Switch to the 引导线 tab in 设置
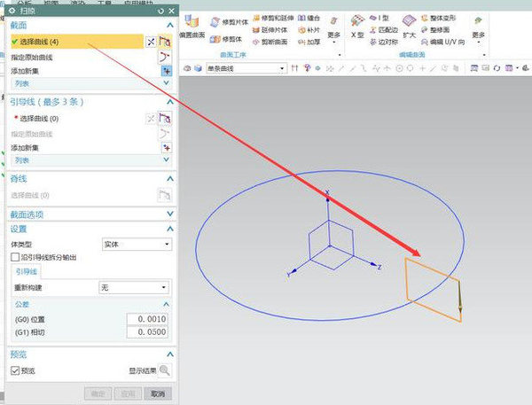Screen dimensions: 532x405 [x=26, y=272]
